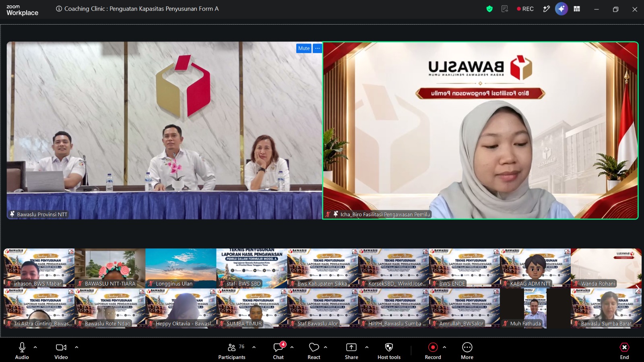This screenshot has height=362, width=644.
Task: Expand audio options arrow
Action: (35, 347)
